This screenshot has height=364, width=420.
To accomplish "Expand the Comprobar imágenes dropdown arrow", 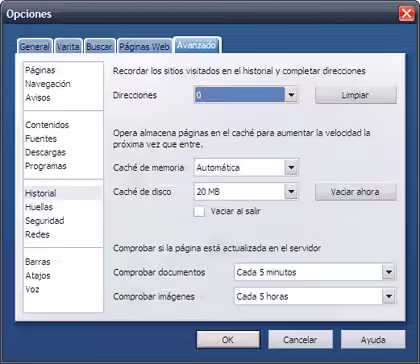I will point(389,296).
